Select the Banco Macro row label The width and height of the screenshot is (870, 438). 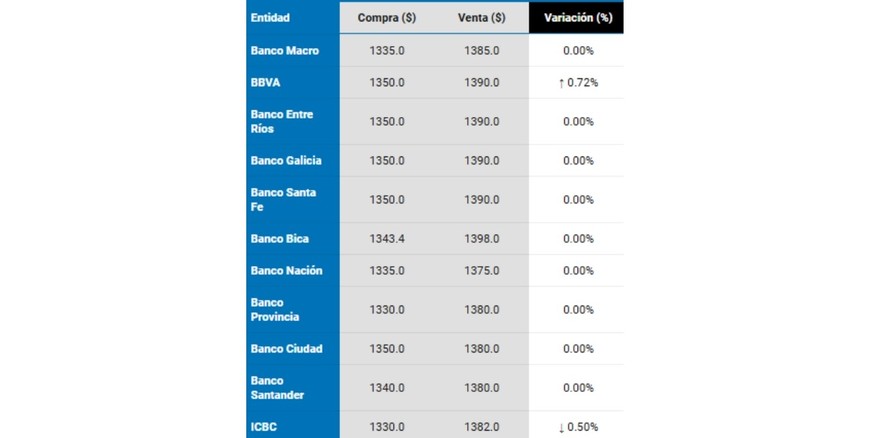pos(285,51)
